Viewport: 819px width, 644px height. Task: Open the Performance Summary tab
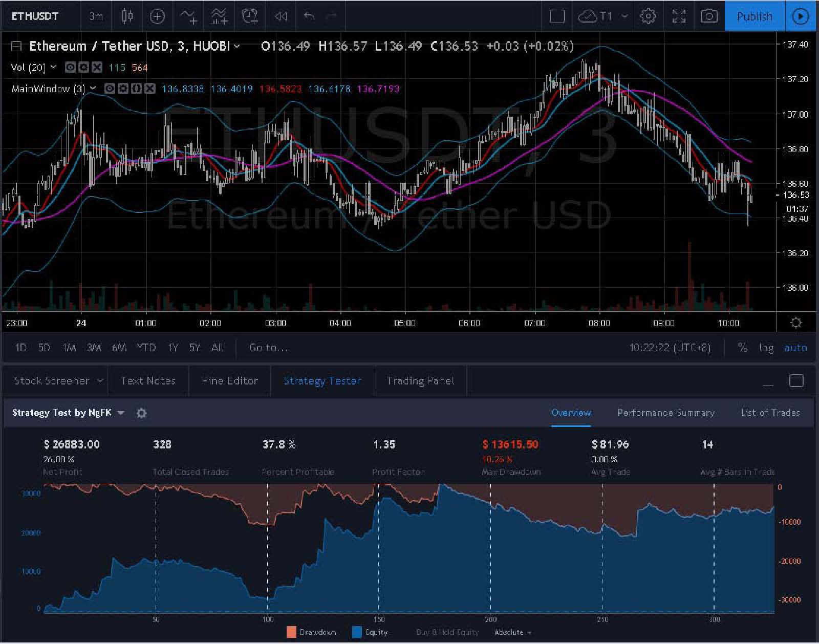(x=666, y=413)
